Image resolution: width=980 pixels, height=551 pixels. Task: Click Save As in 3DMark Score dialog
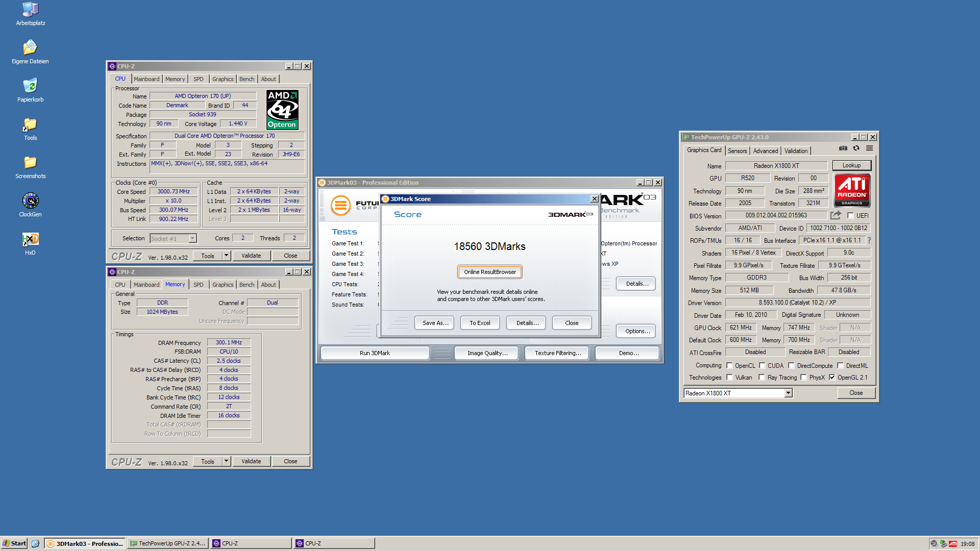tap(435, 323)
